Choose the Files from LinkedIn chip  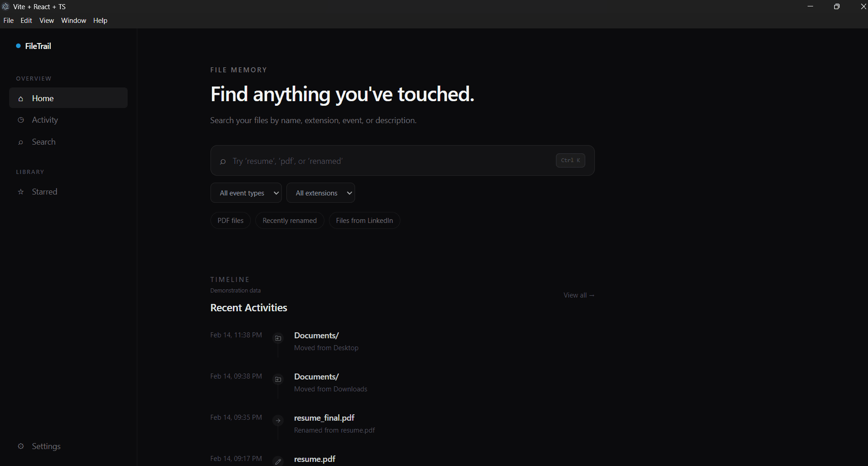365,221
